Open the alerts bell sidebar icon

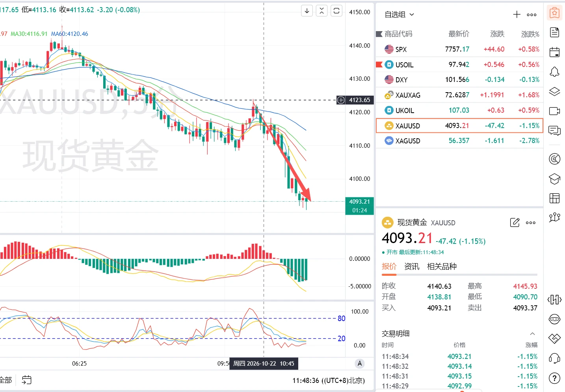click(554, 72)
